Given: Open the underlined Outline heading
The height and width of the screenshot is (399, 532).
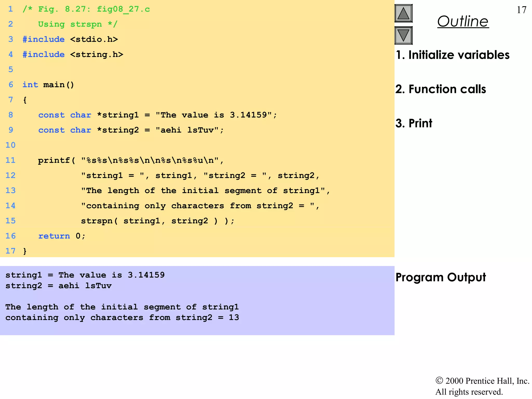Looking at the screenshot, I should pos(463,21).
